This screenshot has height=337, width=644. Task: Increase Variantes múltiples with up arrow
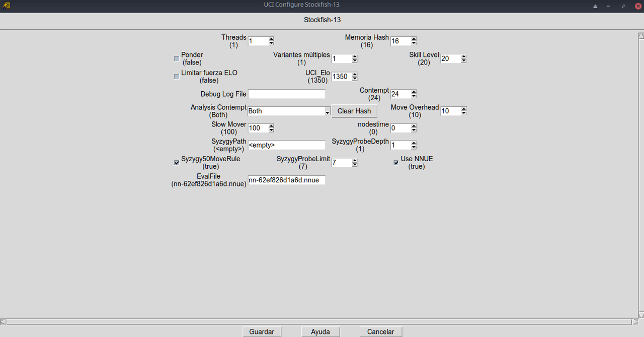pos(355,57)
